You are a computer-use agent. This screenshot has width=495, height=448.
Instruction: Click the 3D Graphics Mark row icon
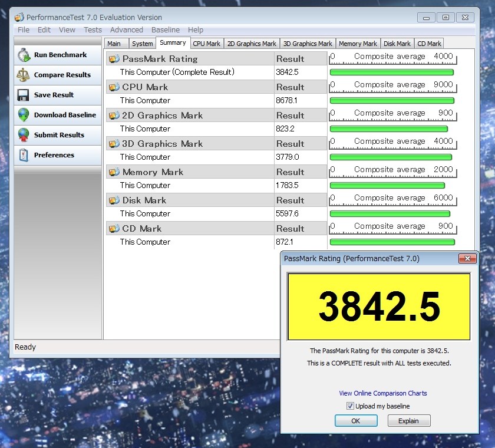[x=114, y=144]
